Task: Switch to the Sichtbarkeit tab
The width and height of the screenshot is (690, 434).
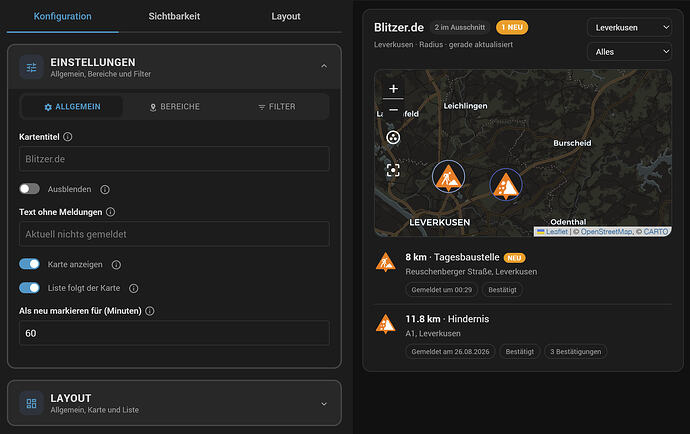Action: 174,16
